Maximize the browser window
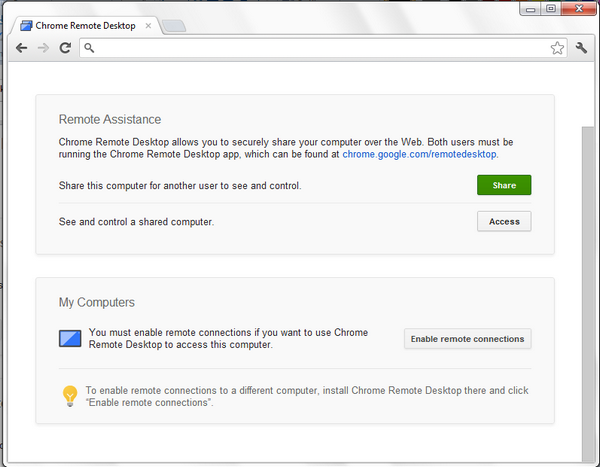 point(550,9)
